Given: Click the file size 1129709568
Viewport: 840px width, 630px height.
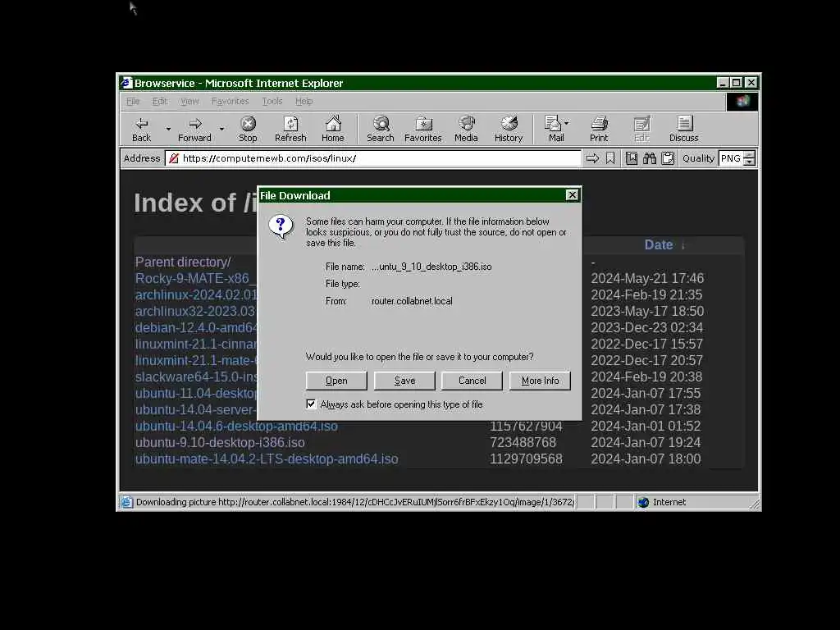Looking at the screenshot, I should (526, 459).
